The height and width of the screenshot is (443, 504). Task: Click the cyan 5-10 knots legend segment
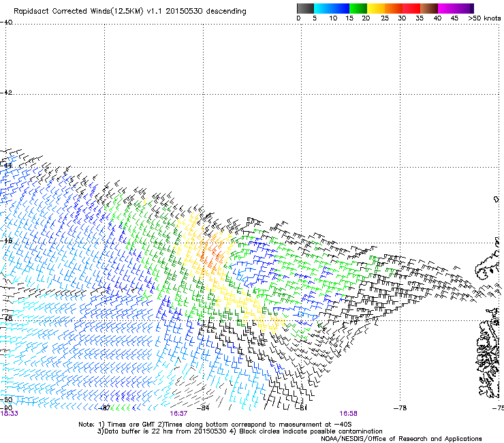323,8
